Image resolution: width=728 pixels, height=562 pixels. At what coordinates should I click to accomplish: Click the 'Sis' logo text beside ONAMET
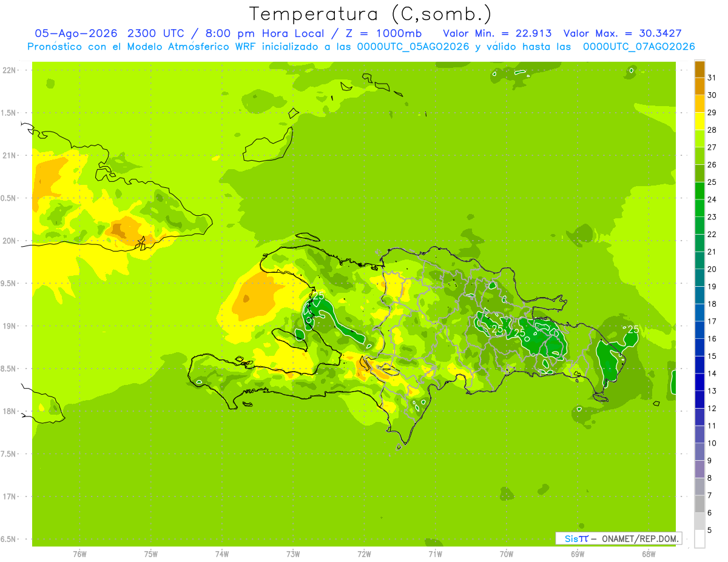571,538
